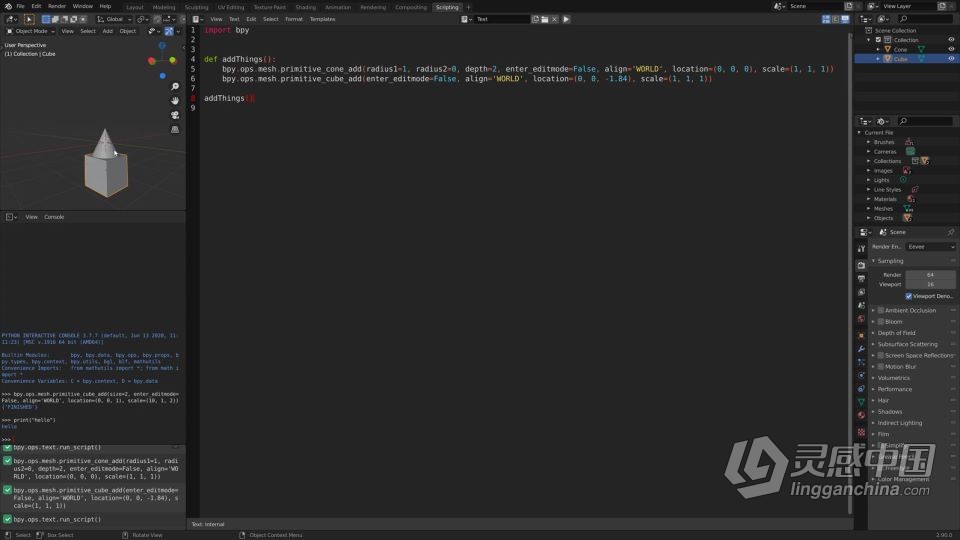Open the Render menu

(x=56, y=6)
